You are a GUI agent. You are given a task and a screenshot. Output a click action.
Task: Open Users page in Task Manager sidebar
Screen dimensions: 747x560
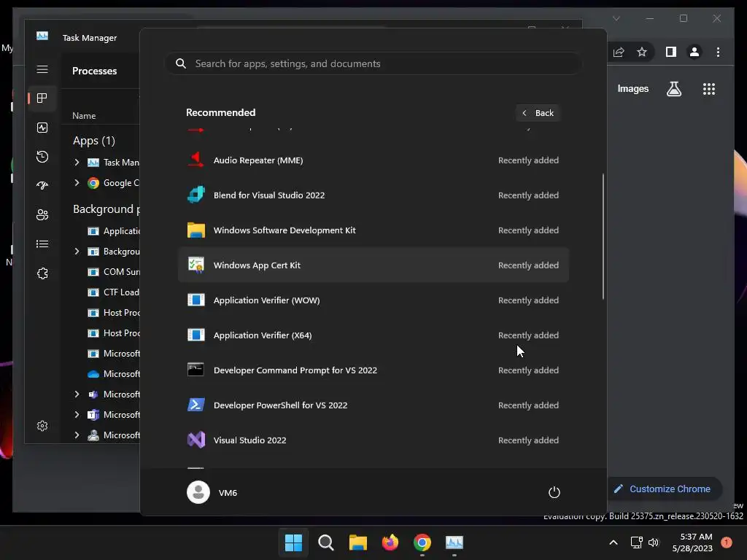click(42, 215)
